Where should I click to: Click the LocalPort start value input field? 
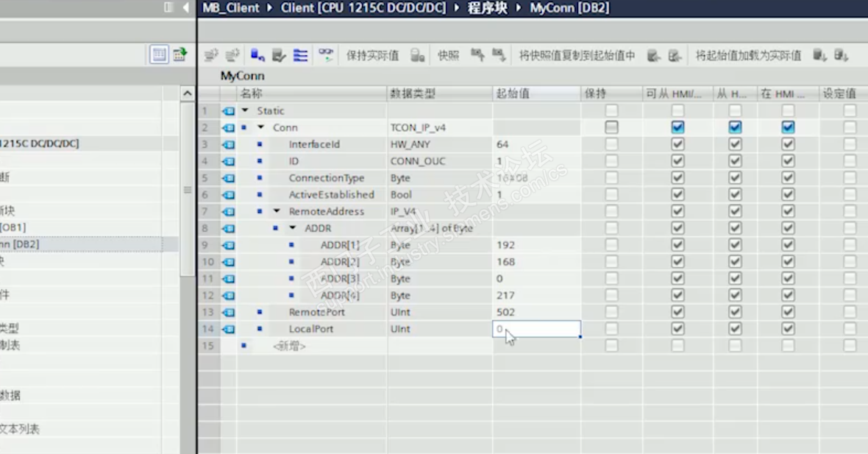(x=536, y=329)
